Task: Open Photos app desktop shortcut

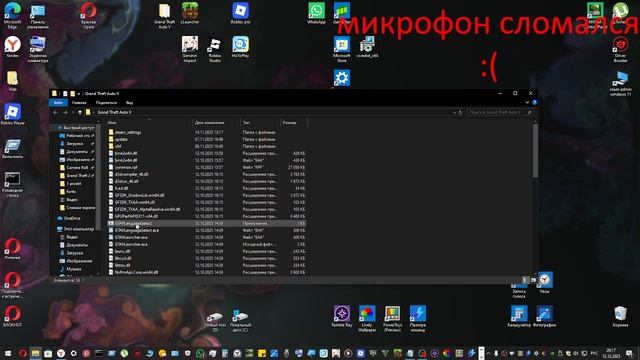Action: pos(544,317)
